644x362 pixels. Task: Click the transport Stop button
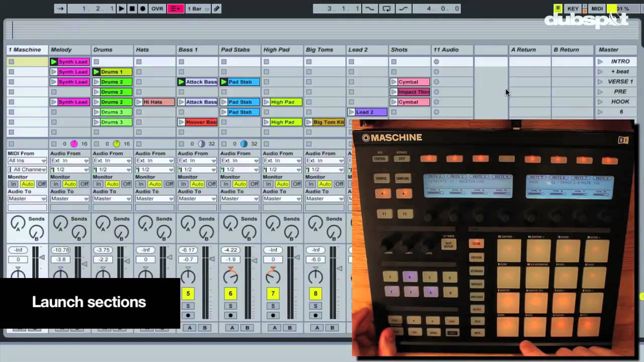point(132,9)
